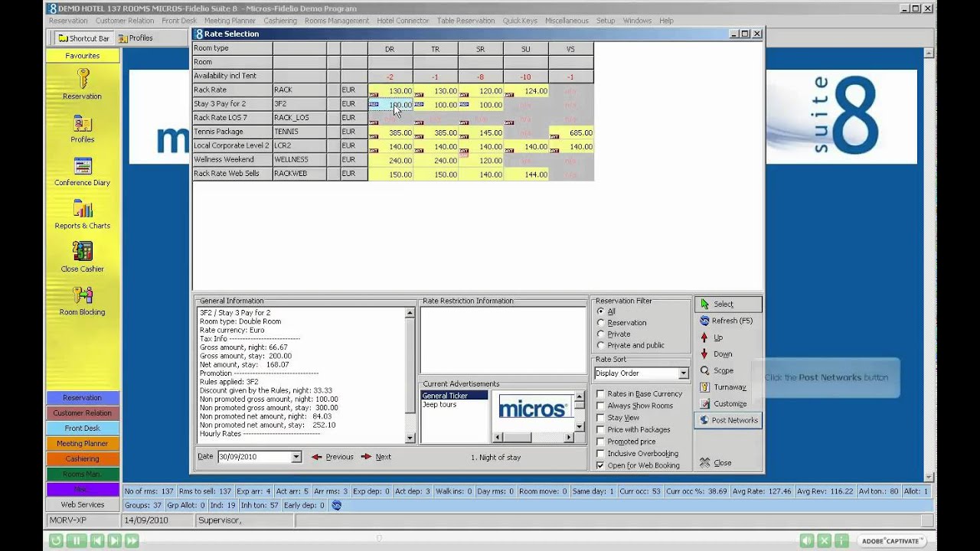The width and height of the screenshot is (980, 551).
Task: Click the globe icon in the status bar
Action: coord(336,505)
